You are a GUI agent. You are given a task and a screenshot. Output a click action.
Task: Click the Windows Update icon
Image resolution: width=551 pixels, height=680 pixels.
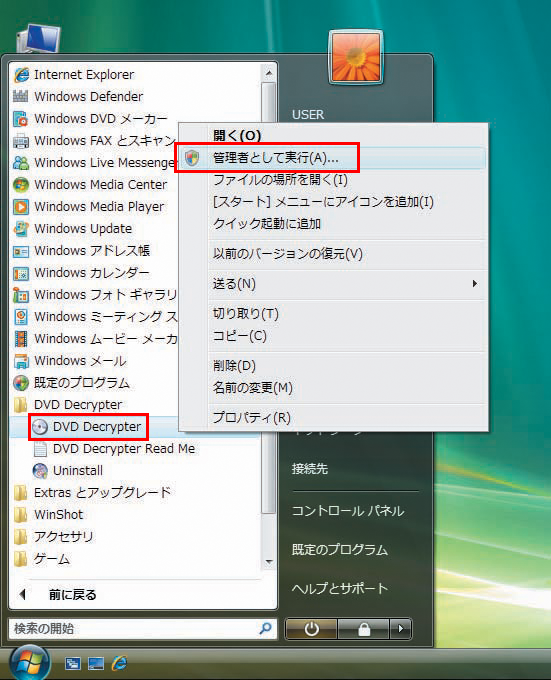click(21, 229)
